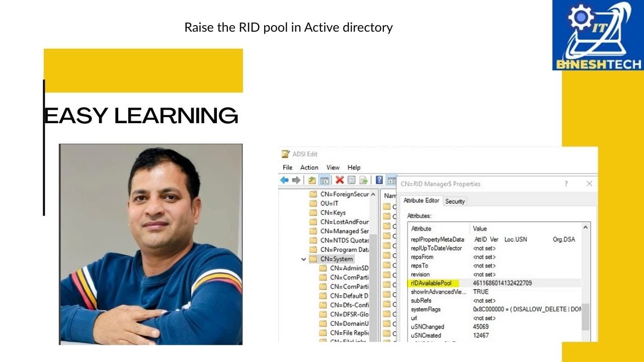Screen dimensions: 644x362
Task: Click the Back arrow in ADSI Edit toolbar
Action: (285, 180)
